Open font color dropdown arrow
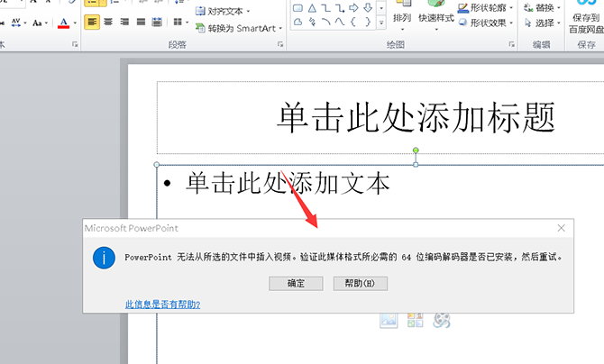This screenshot has width=604, height=364. [75, 23]
